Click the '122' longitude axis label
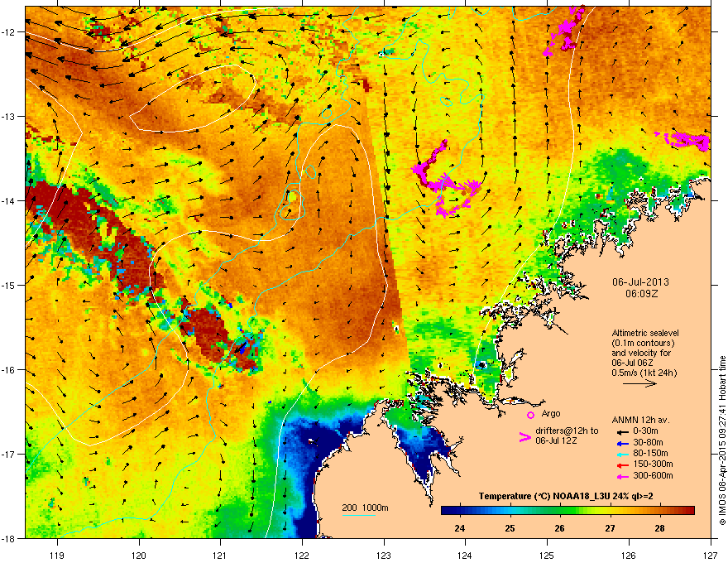Image resolution: width=728 pixels, height=563 pixels. click(302, 555)
